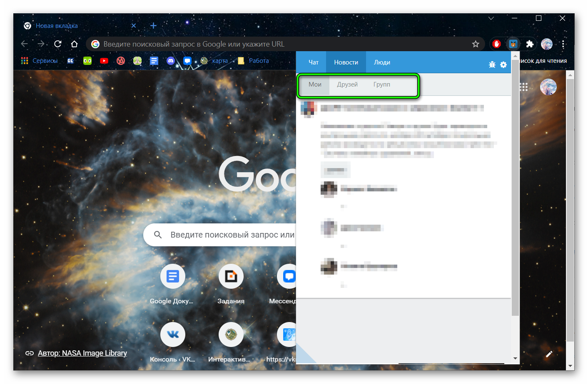Reload the page with the refresh icon

click(58, 44)
